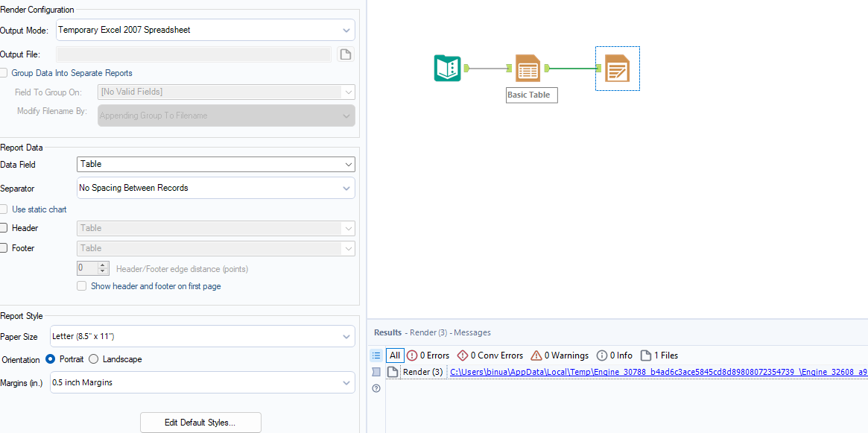Select the Landscape orientation option

[95, 360]
